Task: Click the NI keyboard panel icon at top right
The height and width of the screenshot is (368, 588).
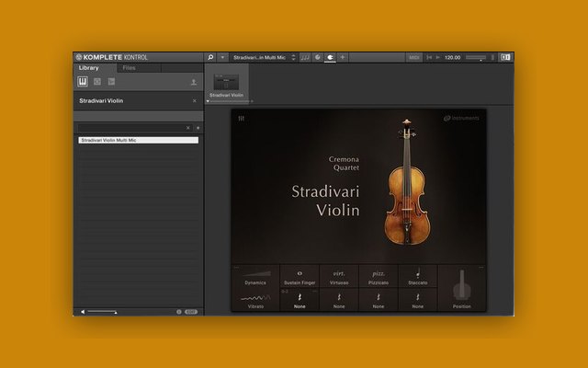Action: [505, 57]
